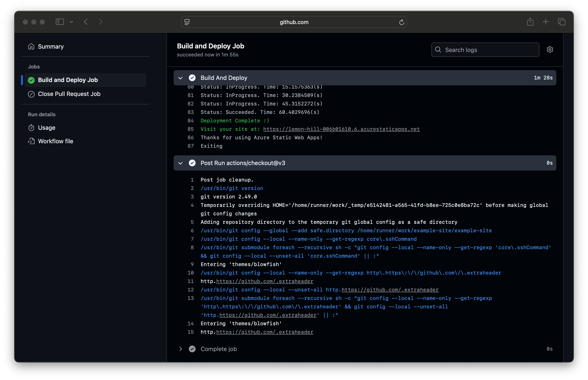The width and height of the screenshot is (588, 380).
Task: Expand the Complete job step
Action: 180,349
